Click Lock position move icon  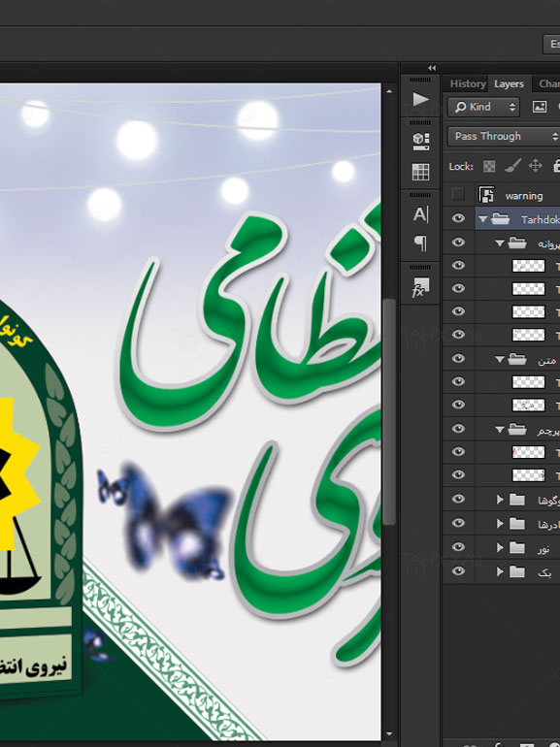coord(535,165)
